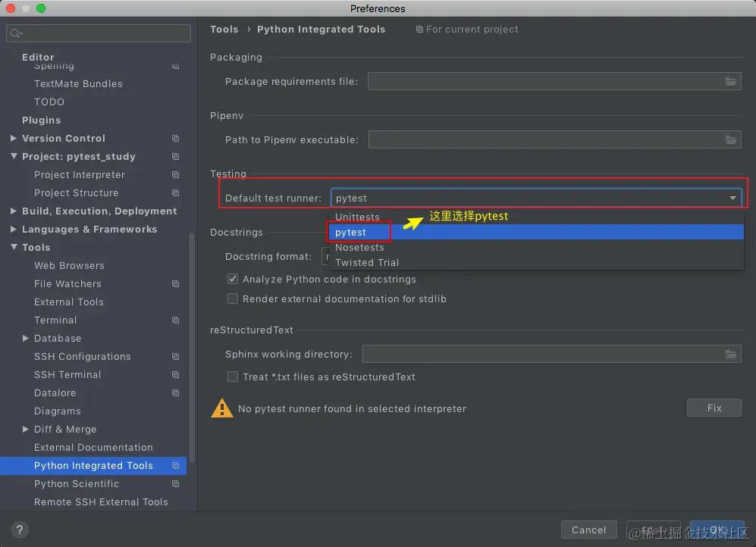Select TODO under Editor

click(49, 102)
